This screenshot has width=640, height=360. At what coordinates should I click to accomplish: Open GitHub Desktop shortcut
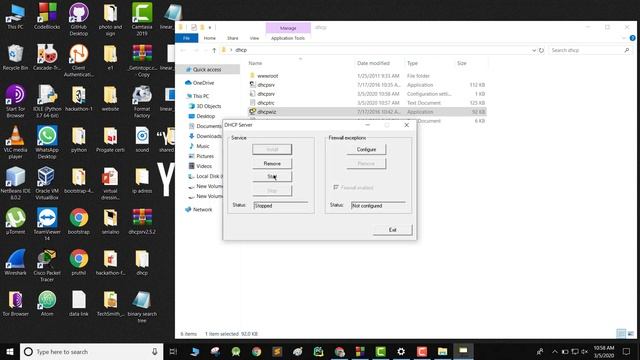tap(78, 19)
